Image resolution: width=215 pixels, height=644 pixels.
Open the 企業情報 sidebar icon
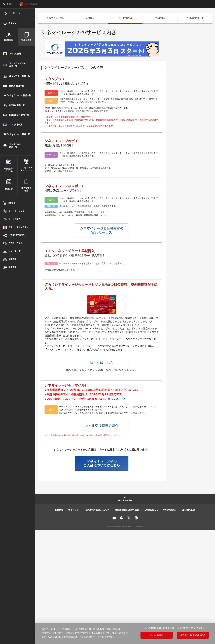(5, 259)
